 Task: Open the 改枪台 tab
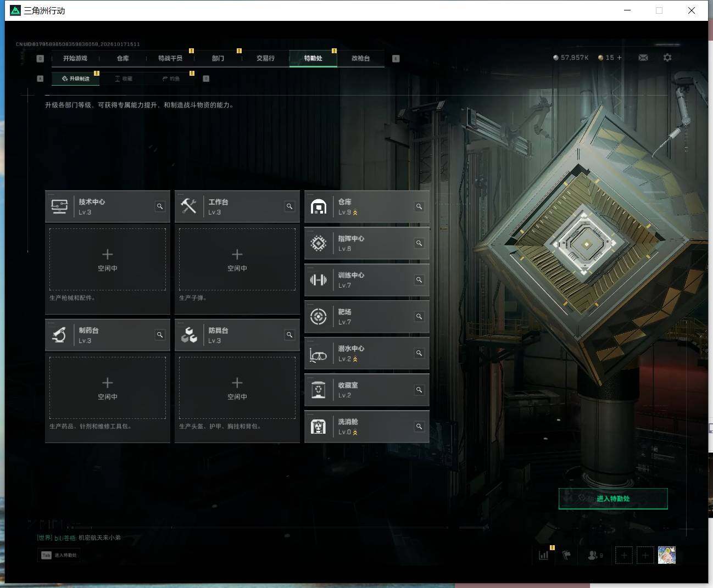pyautogui.click(x=360, y=58)
